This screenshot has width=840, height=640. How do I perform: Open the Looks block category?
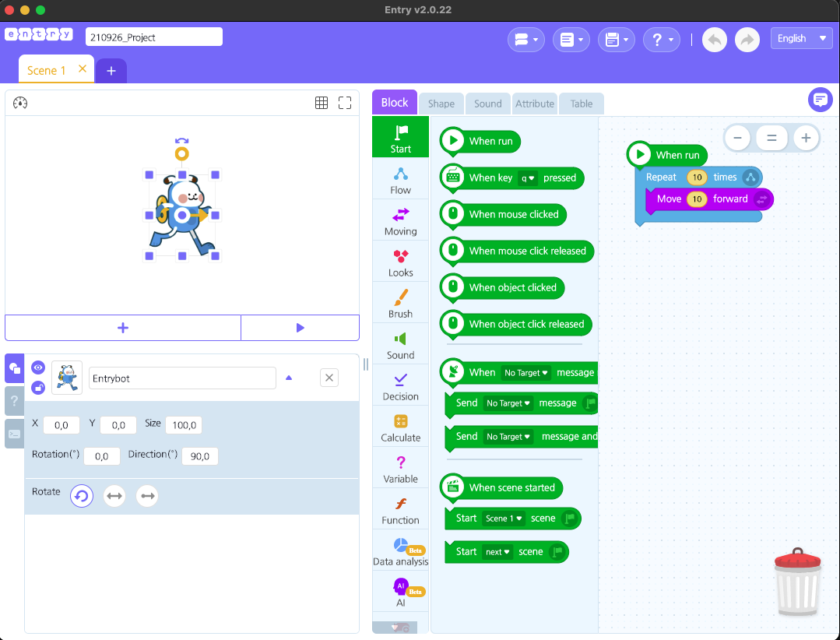tap(400, 262)
